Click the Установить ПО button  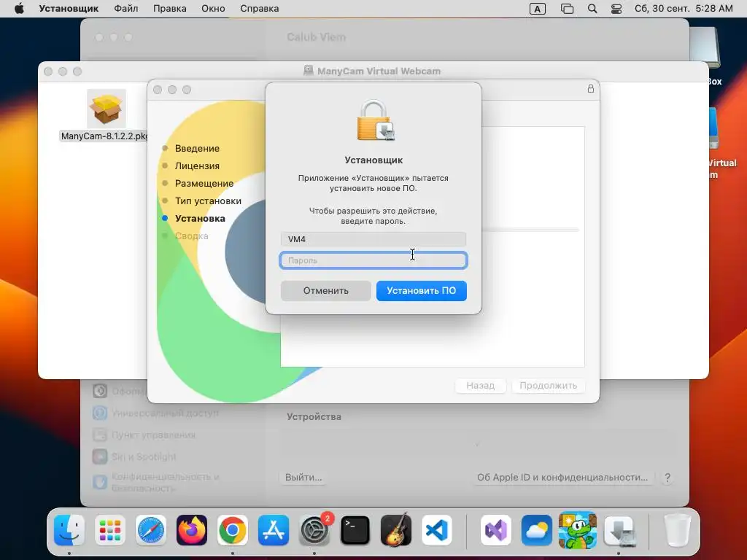click(421, 290)
